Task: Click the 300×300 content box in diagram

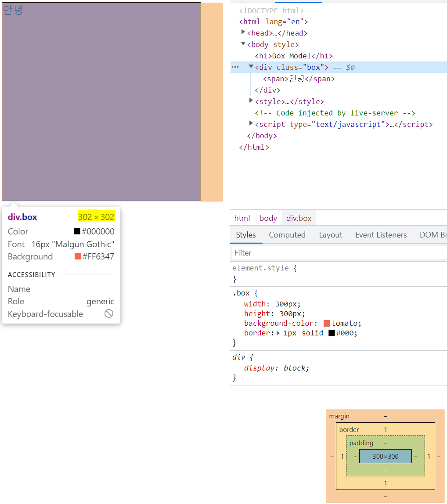Action: tap(385, 457)
